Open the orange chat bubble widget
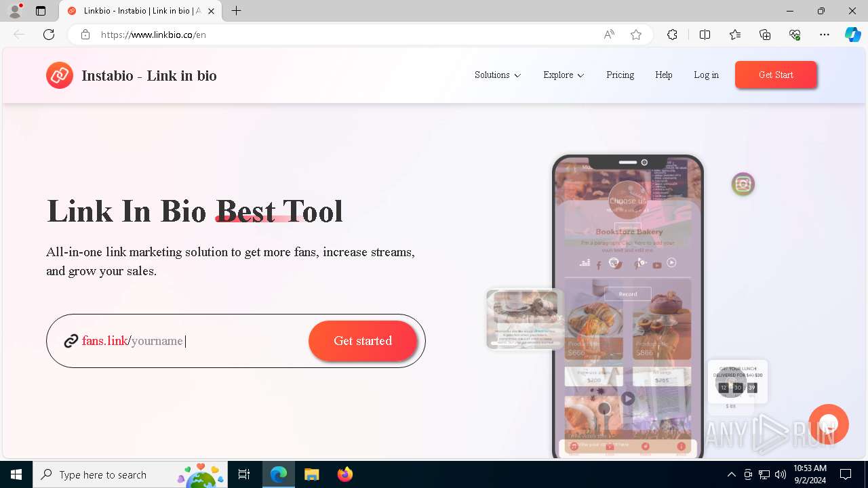The width and height of the screenshot is (868, 488). tap(829, 424)
